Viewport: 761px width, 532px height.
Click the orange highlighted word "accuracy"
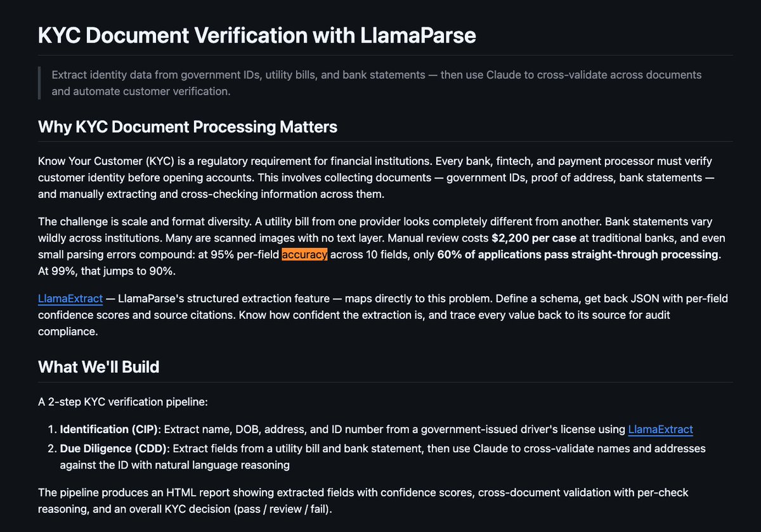coord(304,255)
